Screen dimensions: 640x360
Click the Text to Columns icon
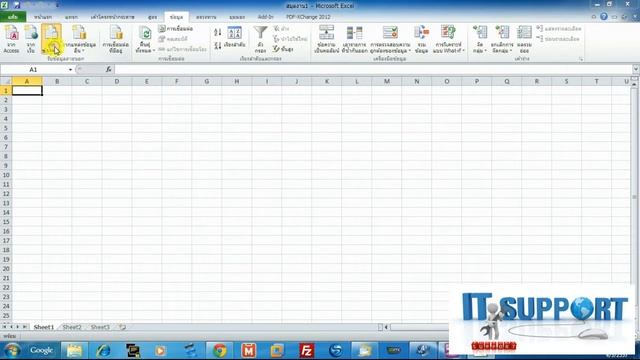pos(326,38)
